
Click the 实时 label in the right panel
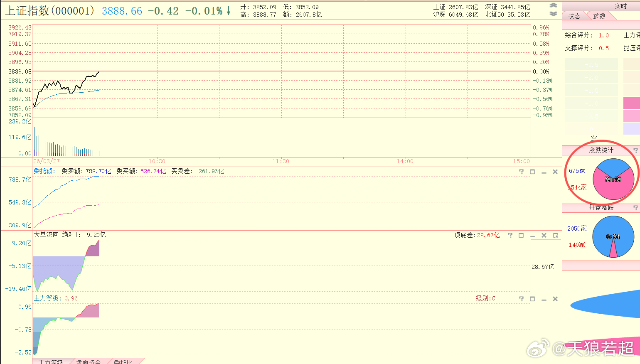(x=620, y=6)
